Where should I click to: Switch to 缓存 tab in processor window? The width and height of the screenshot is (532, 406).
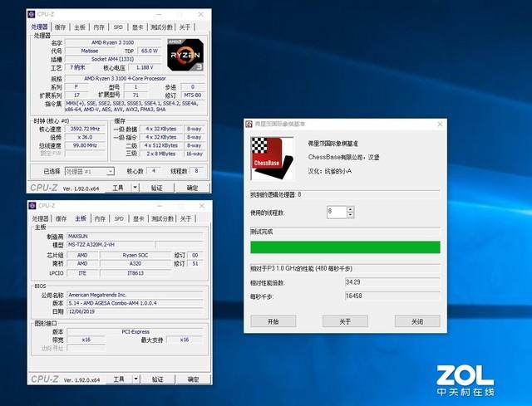60,27
